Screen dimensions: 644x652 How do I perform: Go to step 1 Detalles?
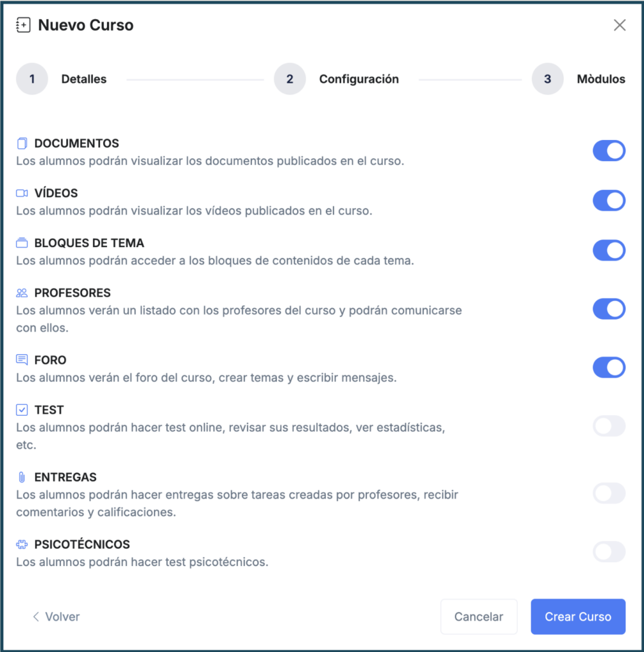32,80
